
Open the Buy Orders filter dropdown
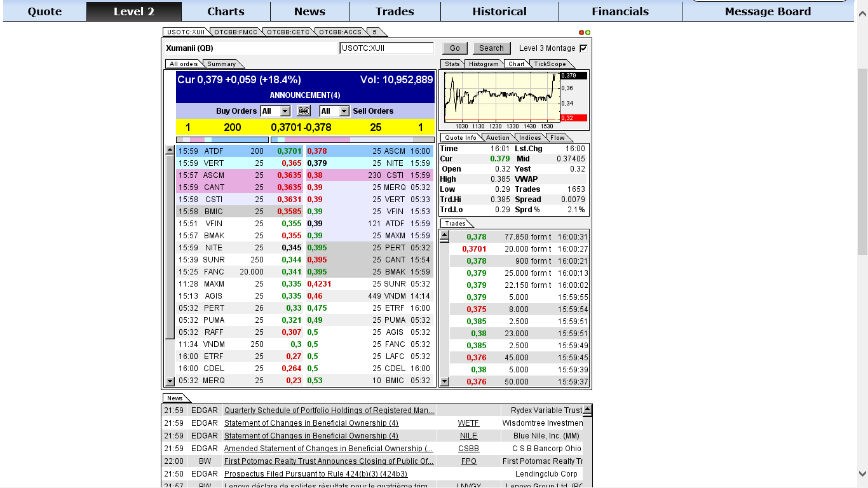[x=275, y=111]
